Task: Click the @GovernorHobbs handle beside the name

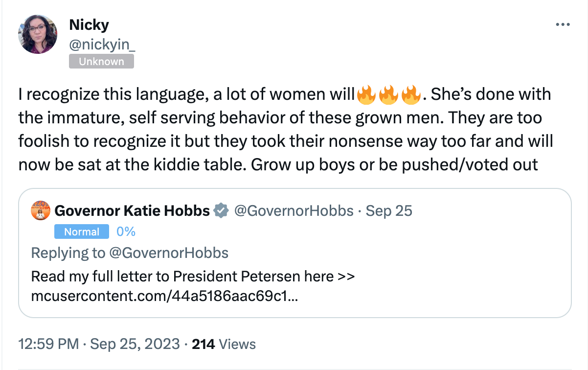Action: pos(294,211)
